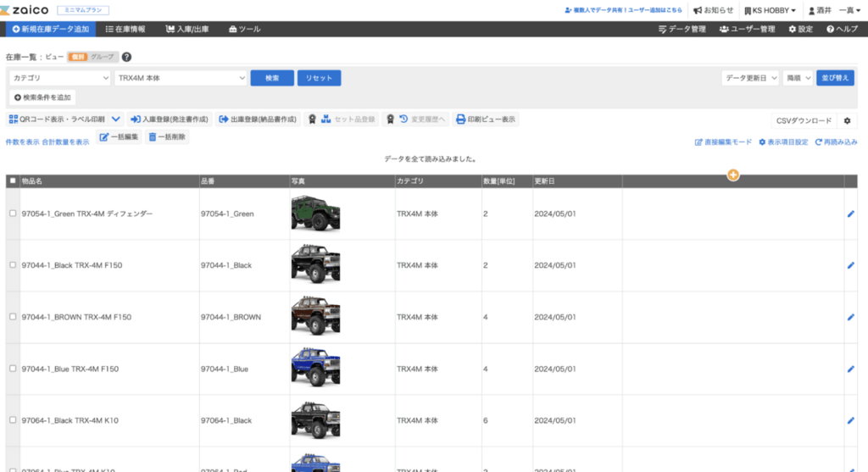
Task: Click the pencil edit icon for 97044-1_Blue
Action: (850, 369)
